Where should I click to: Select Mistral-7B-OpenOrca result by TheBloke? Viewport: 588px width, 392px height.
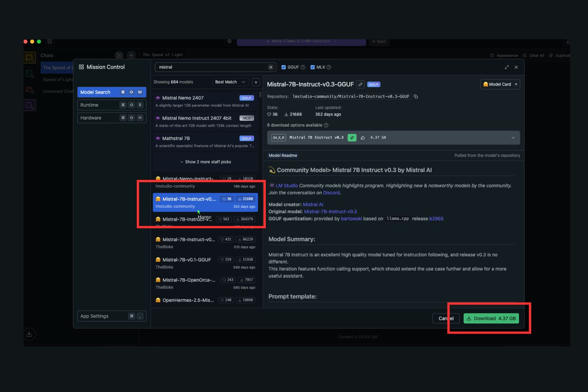pyautogui.click(x=205, y=283)
